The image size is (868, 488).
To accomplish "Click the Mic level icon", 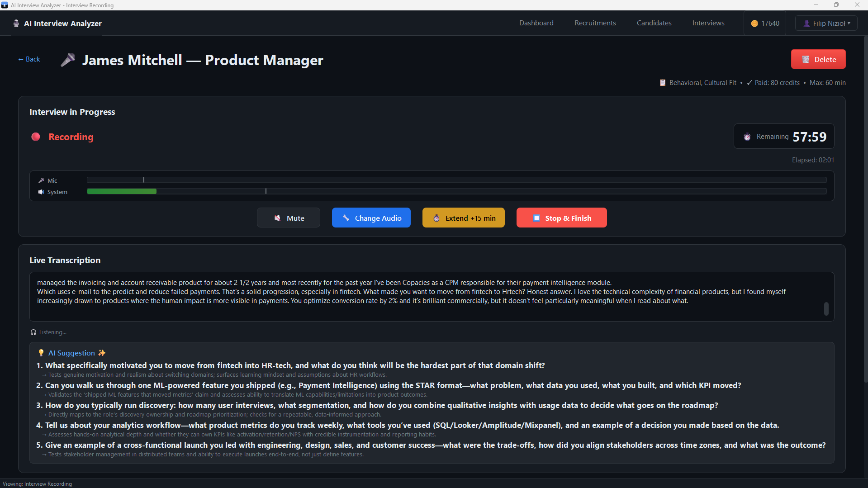I will [41, 180].
